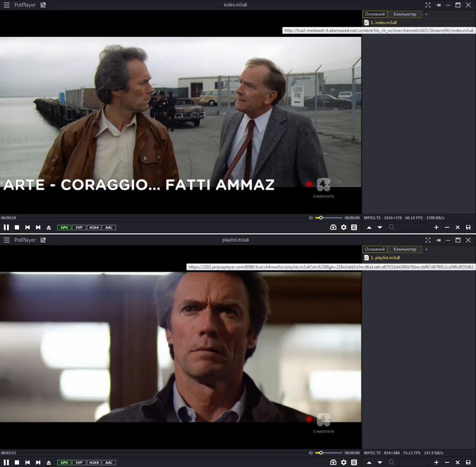Toggle GPU acceleration in the top player
This screenshot has height=467, width=476.
click(x=64, y=228)
